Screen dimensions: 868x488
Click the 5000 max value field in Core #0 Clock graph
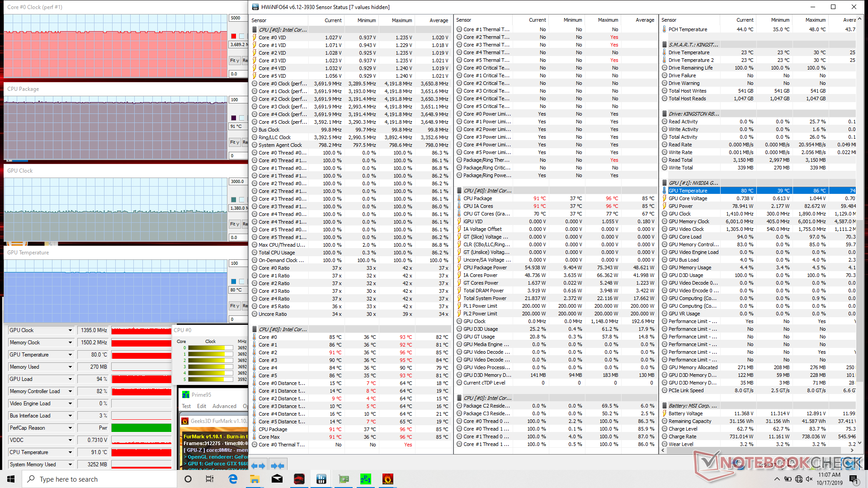coord(238,18)
